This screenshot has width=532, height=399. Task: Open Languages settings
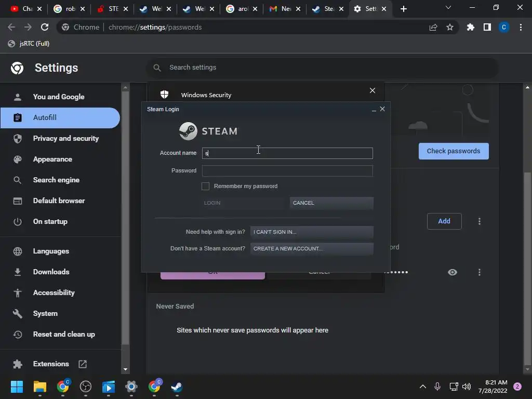tap(60, 251)
